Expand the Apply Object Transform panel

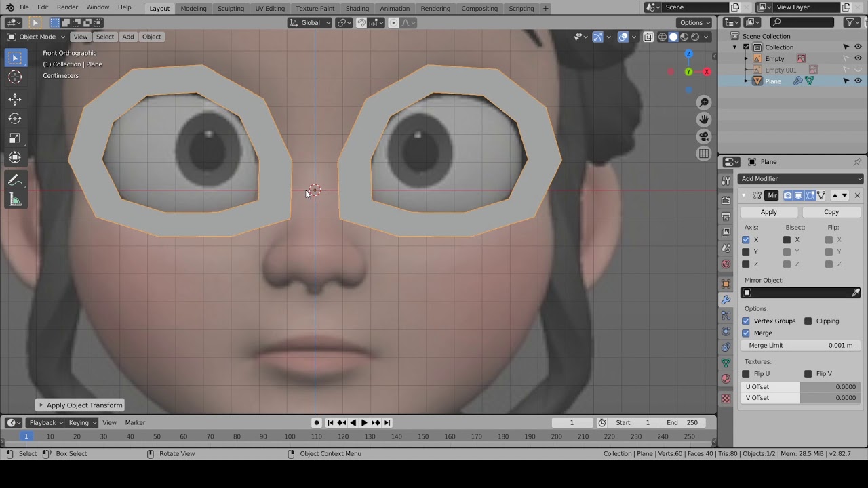80,405
